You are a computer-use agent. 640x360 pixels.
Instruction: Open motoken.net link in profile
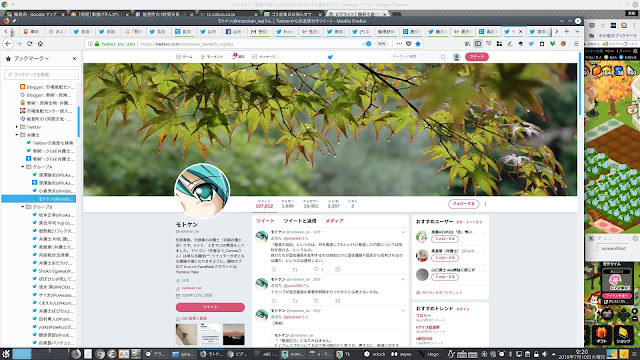(192, 288)
